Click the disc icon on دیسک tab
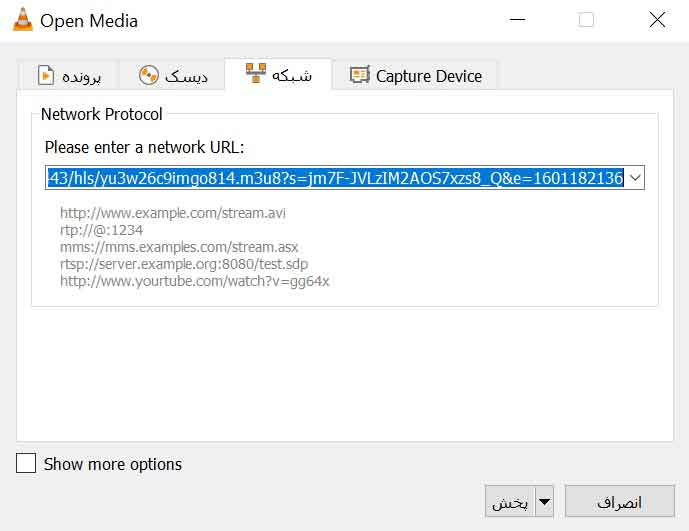Viewport: 689px width, 531px height. [149, 75]
